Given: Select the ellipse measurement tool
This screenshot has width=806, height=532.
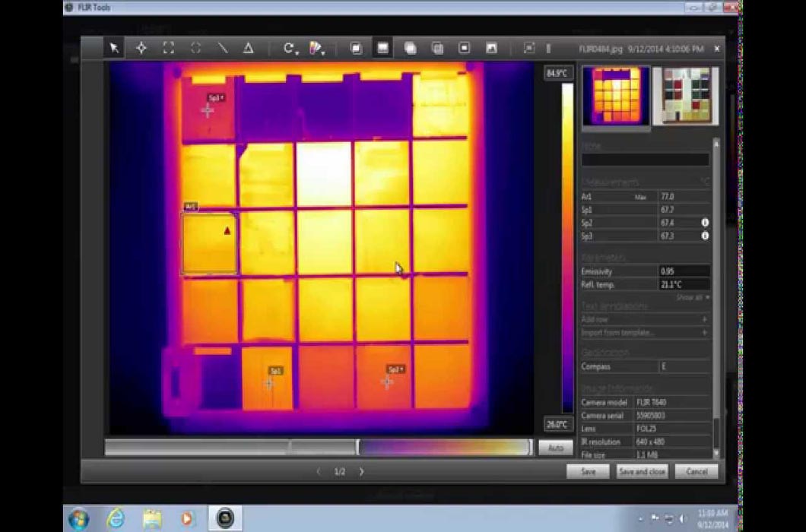Looking at the screenshot, I should coord(195,48).
